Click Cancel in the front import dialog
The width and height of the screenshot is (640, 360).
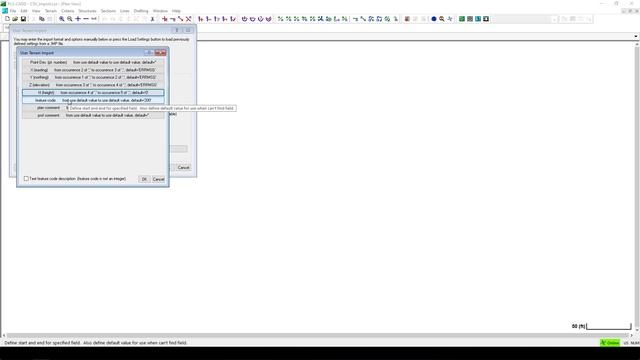pyautogui.click(x=158, y=179)
